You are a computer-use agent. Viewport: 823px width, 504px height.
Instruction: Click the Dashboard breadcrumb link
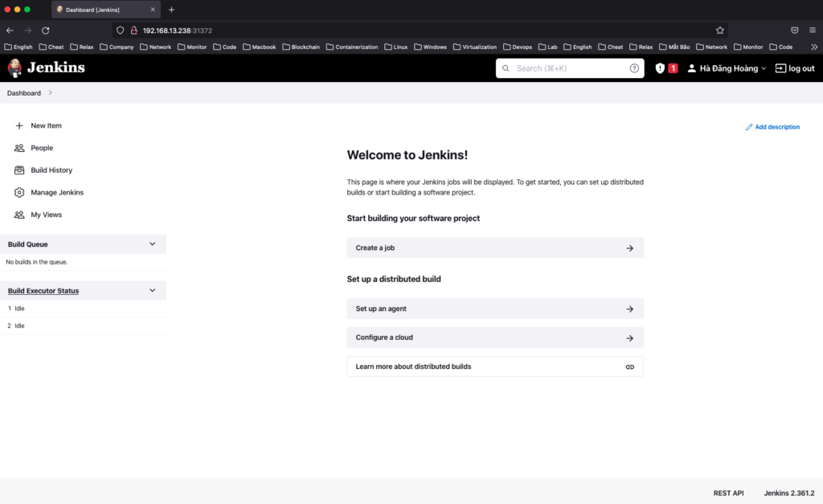point(23,93)
